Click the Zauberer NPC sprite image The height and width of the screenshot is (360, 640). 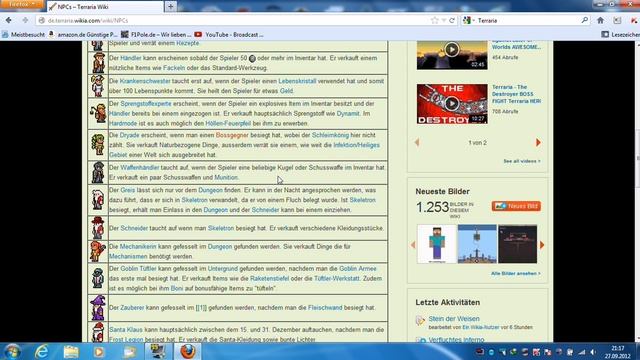click(98, 308)
